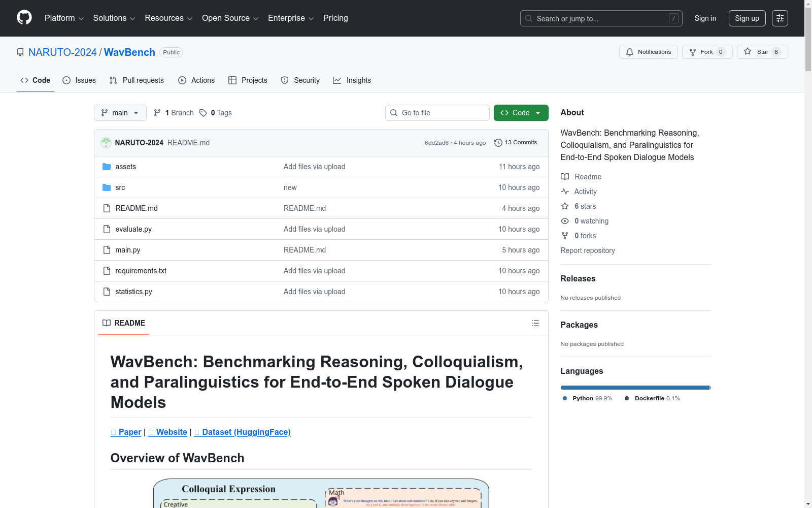Focus the Go to file field

tap(437, 113)
